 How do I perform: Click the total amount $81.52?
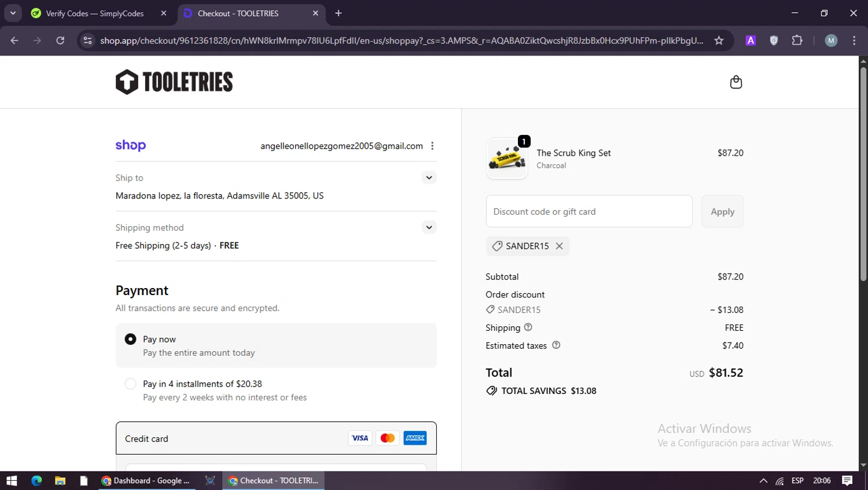[x=726, y=373]
